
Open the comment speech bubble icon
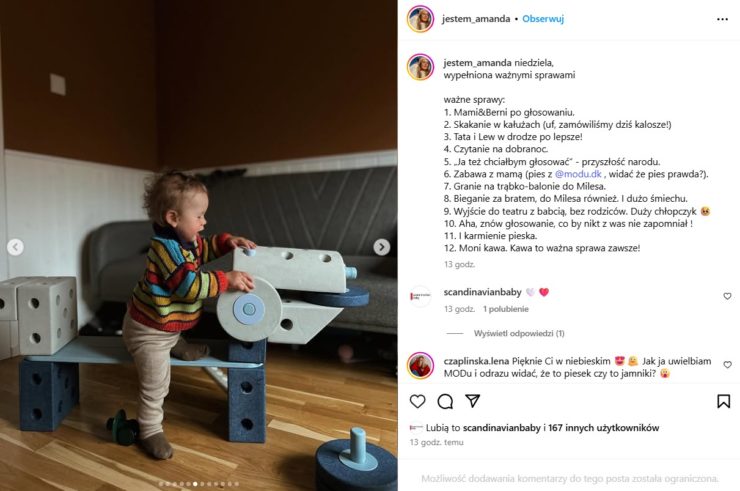pos(445,401)
